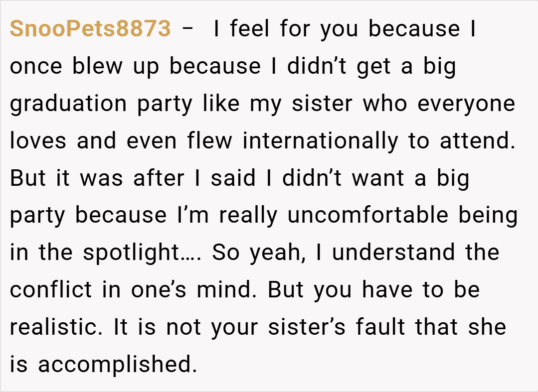Open the SnooPets8873 user profile link
Screen dimensions: 538x392
tap(90, 29)
